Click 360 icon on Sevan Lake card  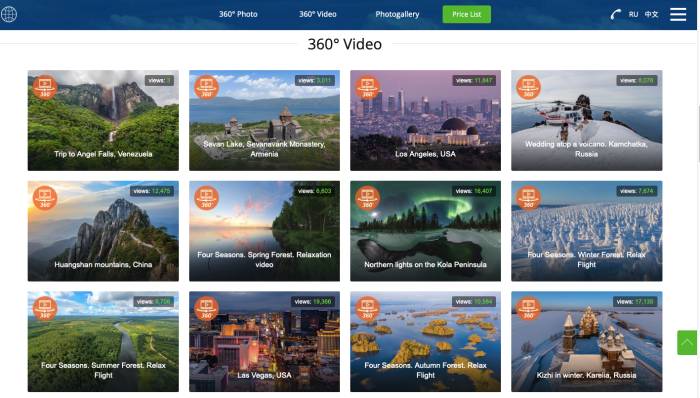coord(206,87)
